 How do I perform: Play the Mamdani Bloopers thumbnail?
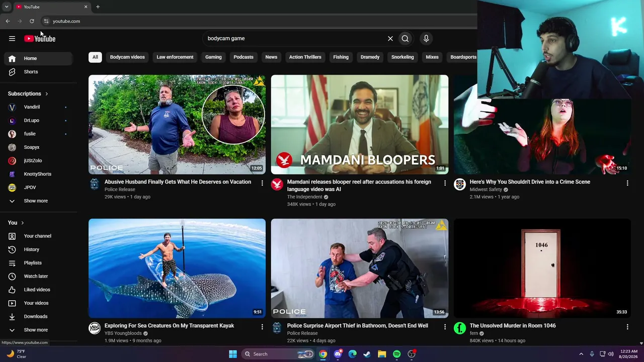point(360,125)
